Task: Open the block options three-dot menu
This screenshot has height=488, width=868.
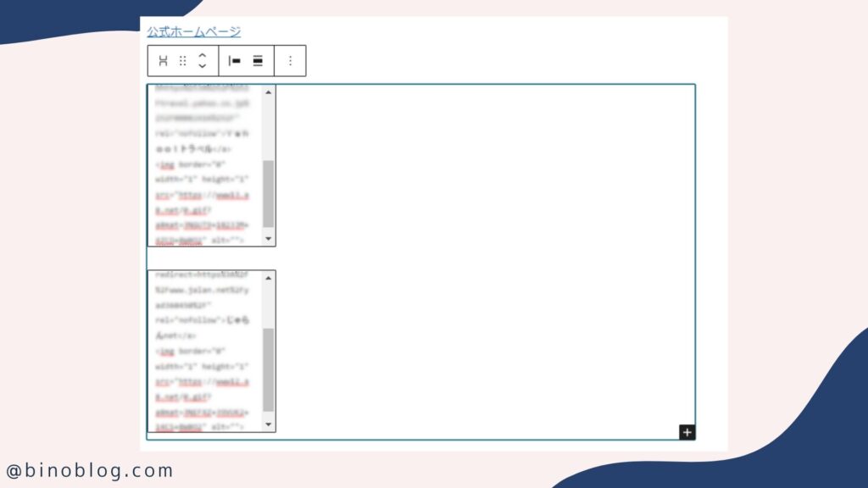Action: [x=290, y=61]
